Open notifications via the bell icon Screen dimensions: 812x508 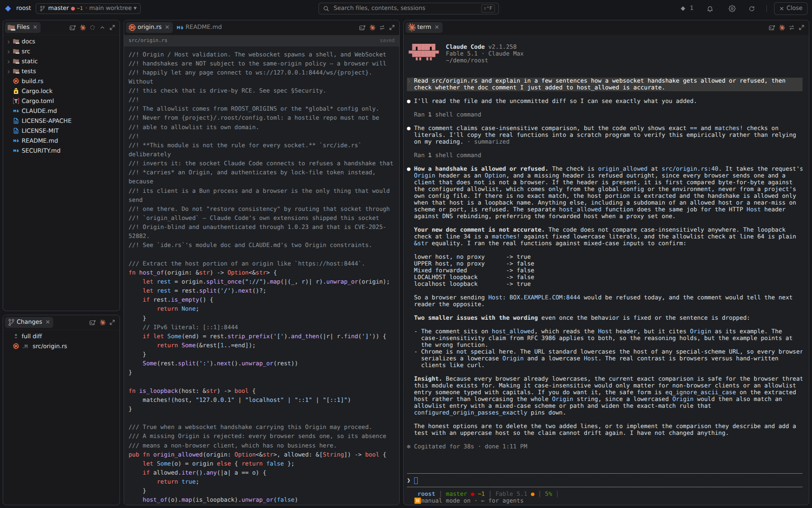click(x=710, y=9)
